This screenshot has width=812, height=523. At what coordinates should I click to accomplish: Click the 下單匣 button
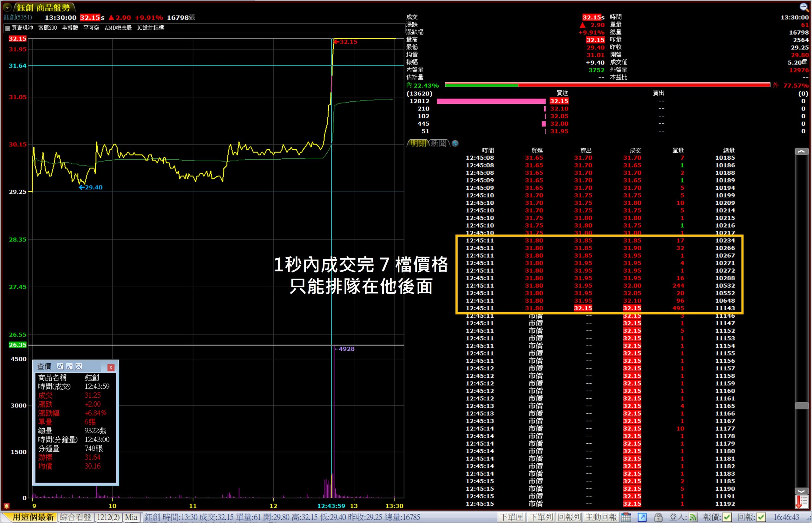coord(512,517)
